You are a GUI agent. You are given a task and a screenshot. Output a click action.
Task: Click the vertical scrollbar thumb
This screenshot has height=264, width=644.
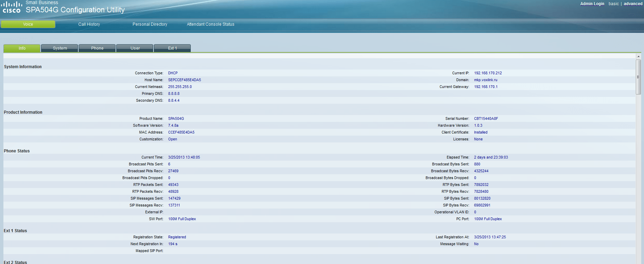(638, 77)
